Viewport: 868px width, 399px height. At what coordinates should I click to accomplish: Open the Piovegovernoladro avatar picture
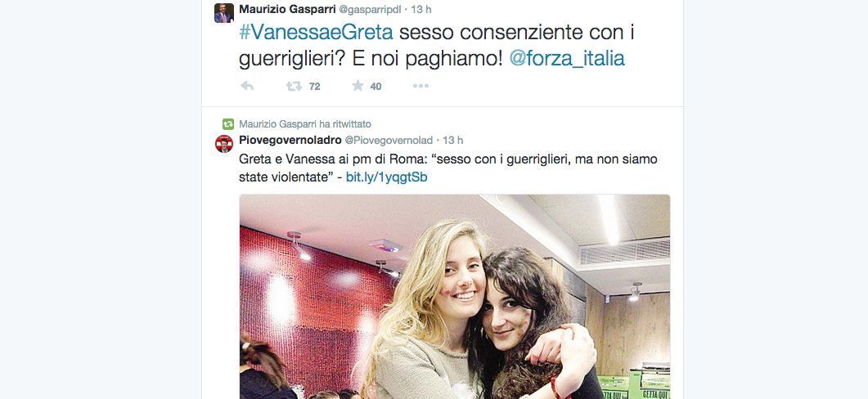pos(224,143)
